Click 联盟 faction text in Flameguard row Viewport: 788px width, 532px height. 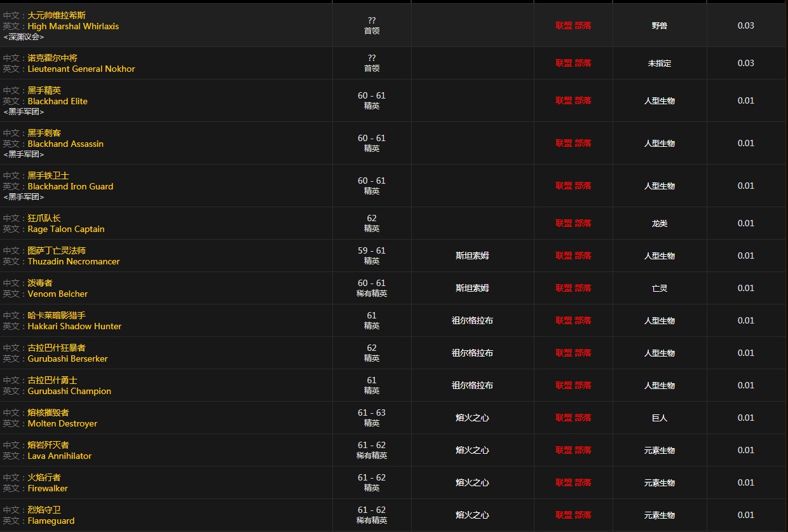(564, 515)
